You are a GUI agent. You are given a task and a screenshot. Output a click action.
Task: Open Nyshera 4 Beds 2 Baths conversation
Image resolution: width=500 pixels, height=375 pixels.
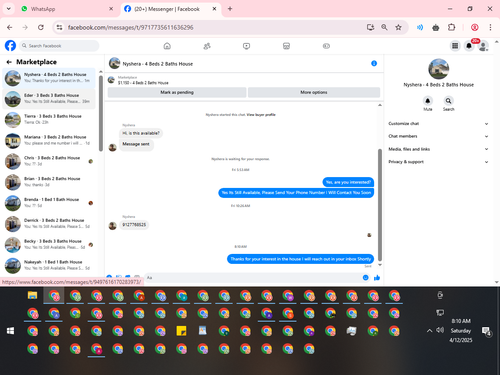(49, 78)
